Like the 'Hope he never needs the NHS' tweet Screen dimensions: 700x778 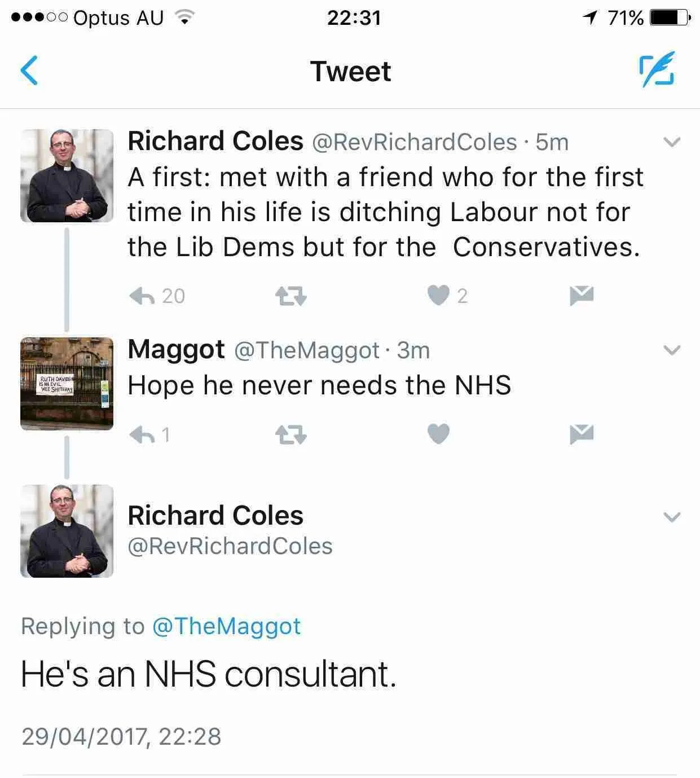(x=439, y=434)
